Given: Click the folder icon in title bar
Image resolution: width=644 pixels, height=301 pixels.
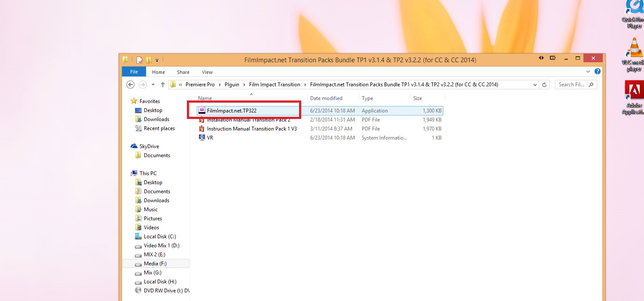Looking at the screenshot, I should [x=125, y=60].
